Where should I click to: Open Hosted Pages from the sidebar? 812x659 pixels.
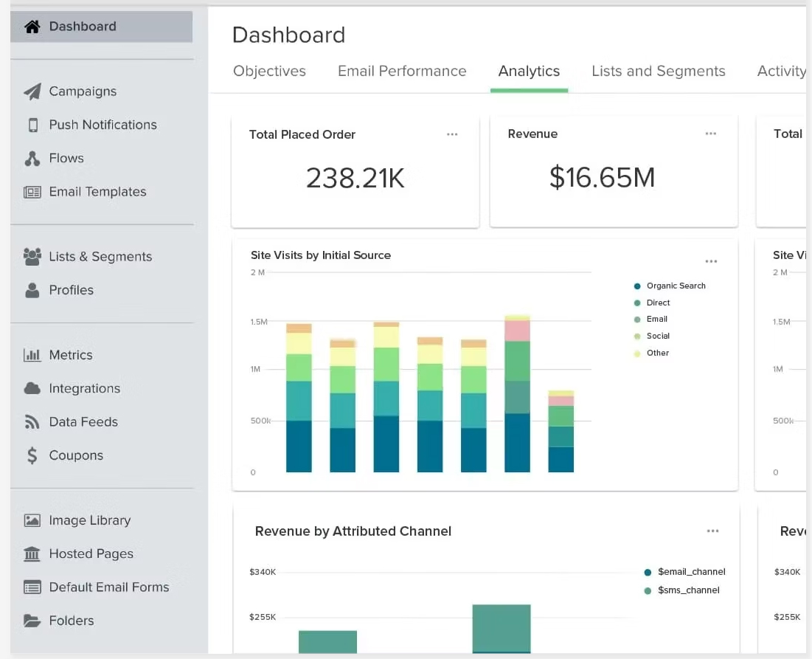tap(91, 554)
